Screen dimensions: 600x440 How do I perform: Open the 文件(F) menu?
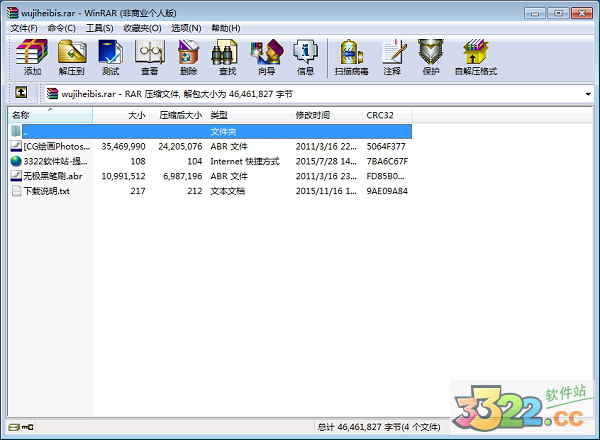pyautogui.click(x=24, y=28)
